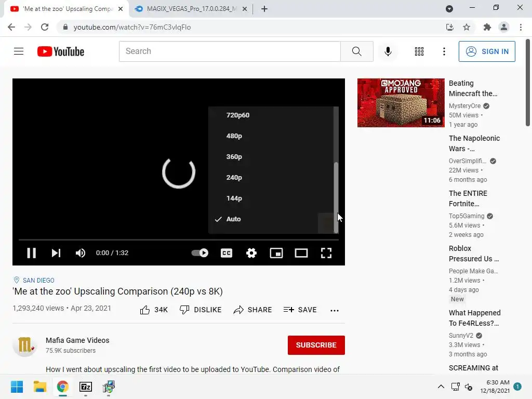The height and width of the screenshot is (399, 532).
Task: Select 480p video quality
Action: (271, 136)
